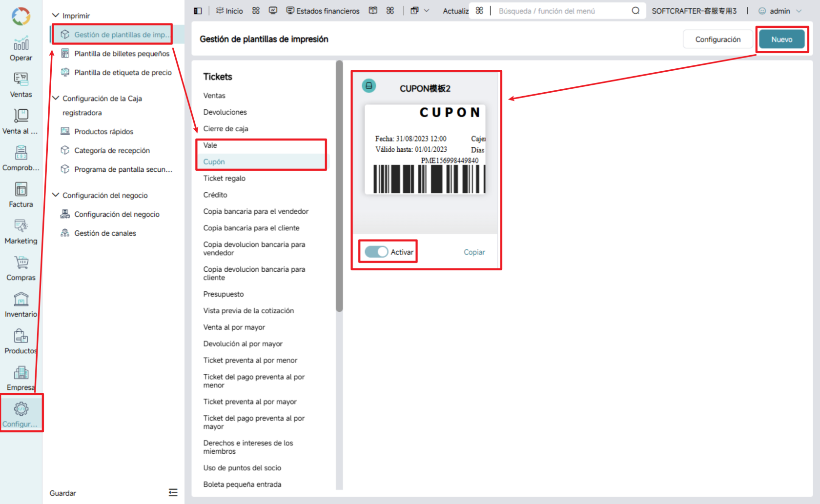Select Ticket regalo in Tickets list

coord(225,178)
